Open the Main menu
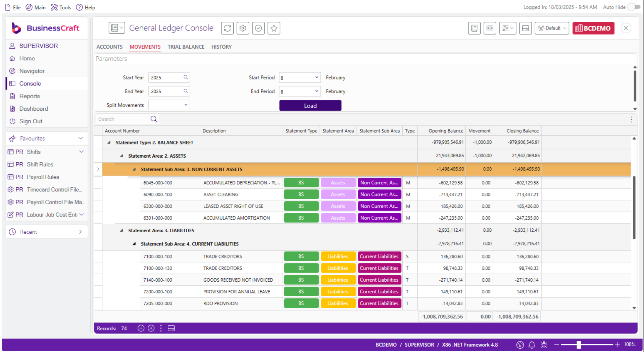This screenshot has width=644, height=352. pos(36,7)
